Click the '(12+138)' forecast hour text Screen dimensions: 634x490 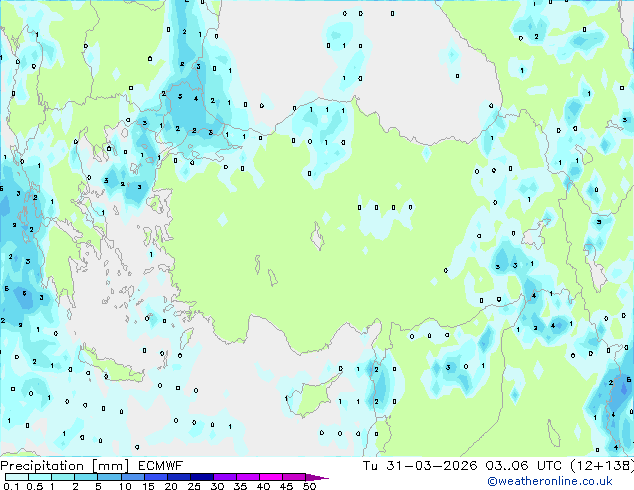pyautogui.click(x=602, y=466)
